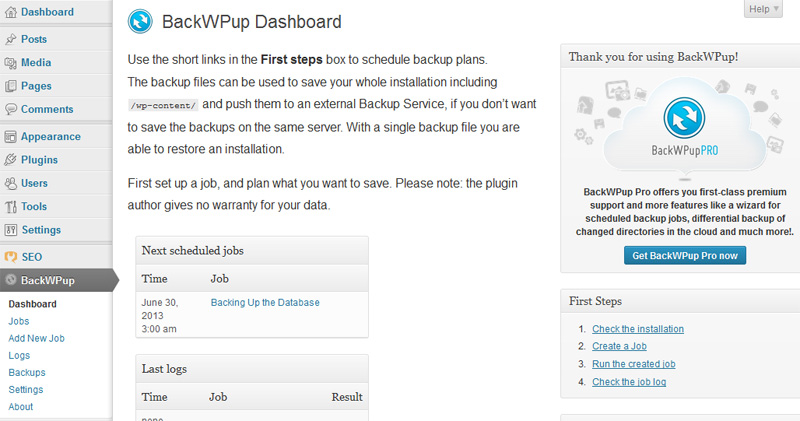Image resolution: width=800 pixels, height=421 pixels.
Task: Click Get BackWPup Pro now button
Action: (x=685, y=256)
